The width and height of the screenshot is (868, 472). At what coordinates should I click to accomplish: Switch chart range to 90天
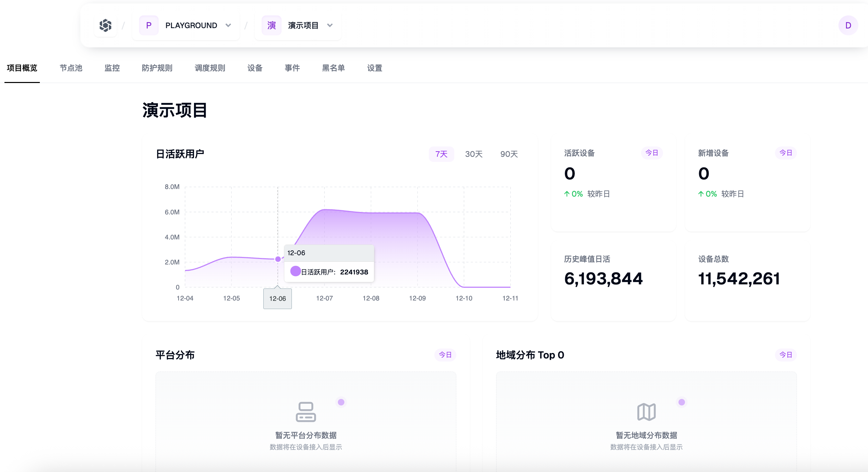[509, 154]
